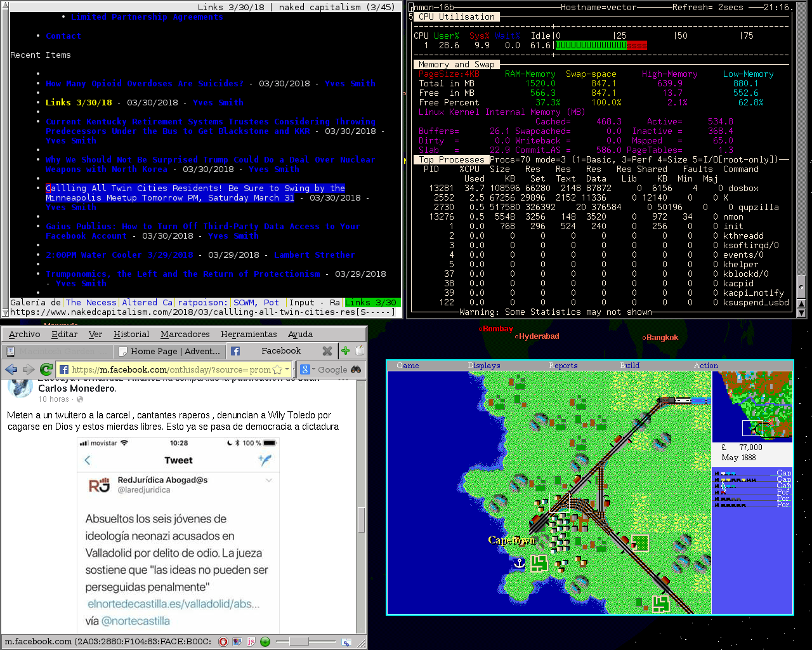Toggle the JavaScript icon in the status bar
This screenshot has width=812, height=650.
[x=251, y=642]
